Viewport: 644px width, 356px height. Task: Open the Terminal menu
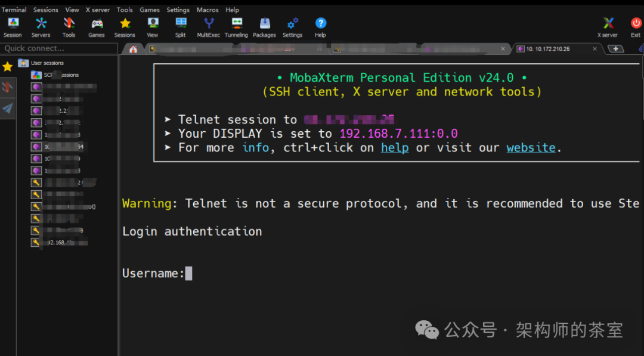tap(14, 10)
